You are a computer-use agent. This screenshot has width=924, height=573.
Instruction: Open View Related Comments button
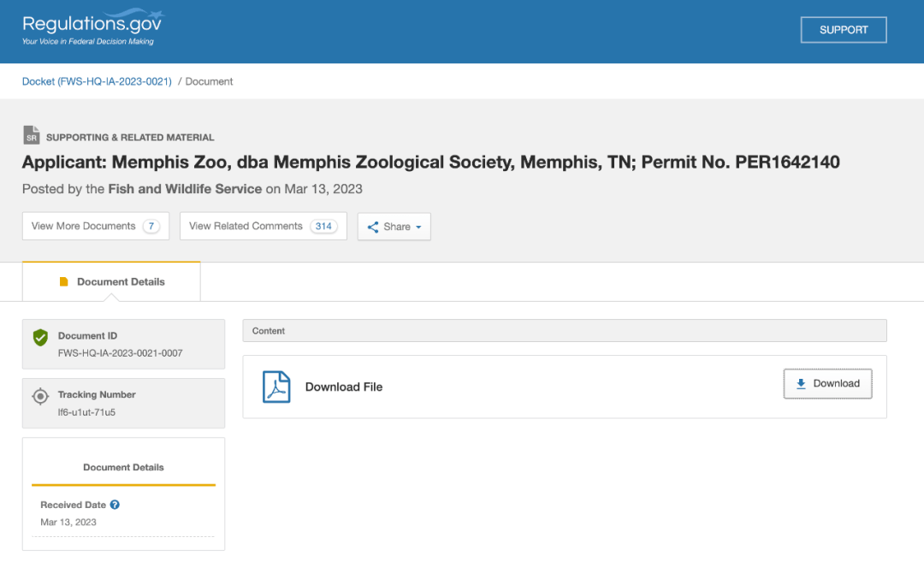pos(264,226)
